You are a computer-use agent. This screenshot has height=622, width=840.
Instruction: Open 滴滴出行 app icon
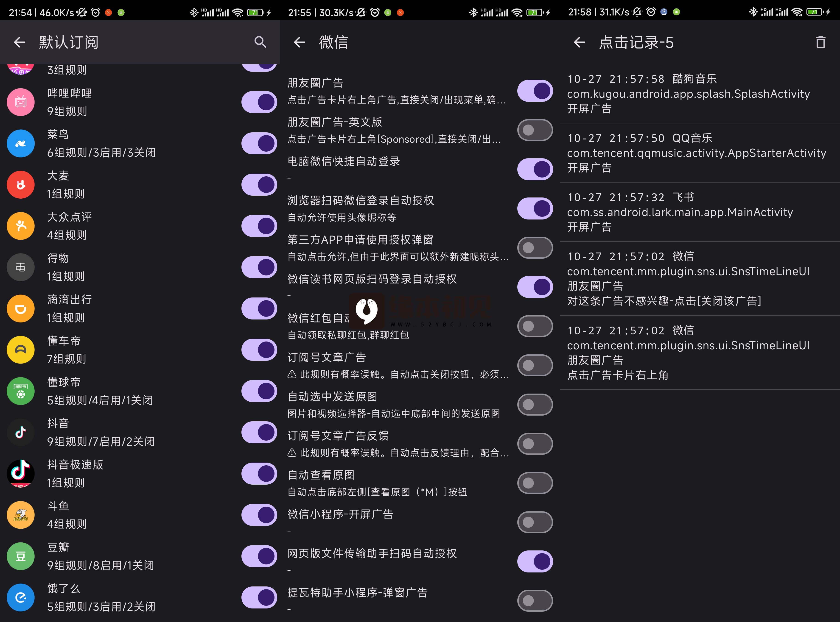[x=21, y=309]
